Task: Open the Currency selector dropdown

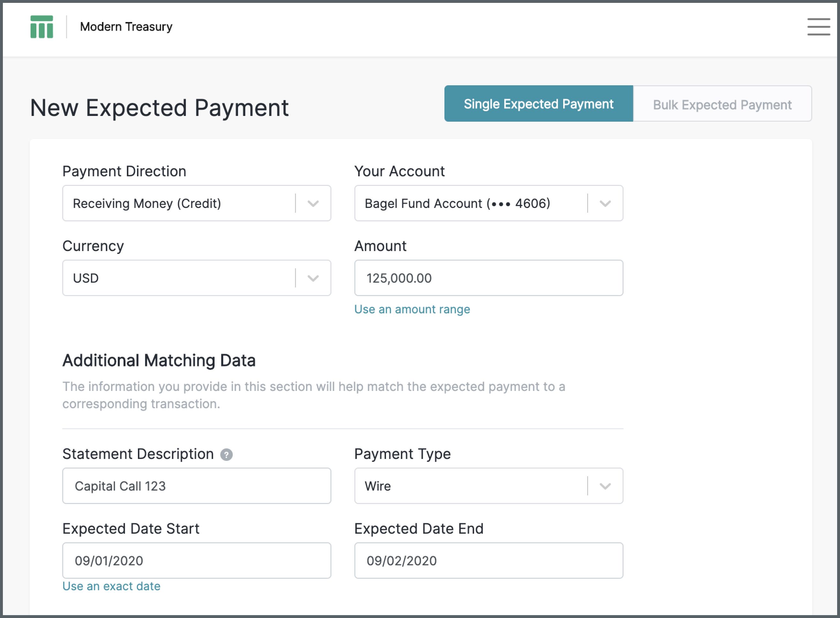Action: 313,278
